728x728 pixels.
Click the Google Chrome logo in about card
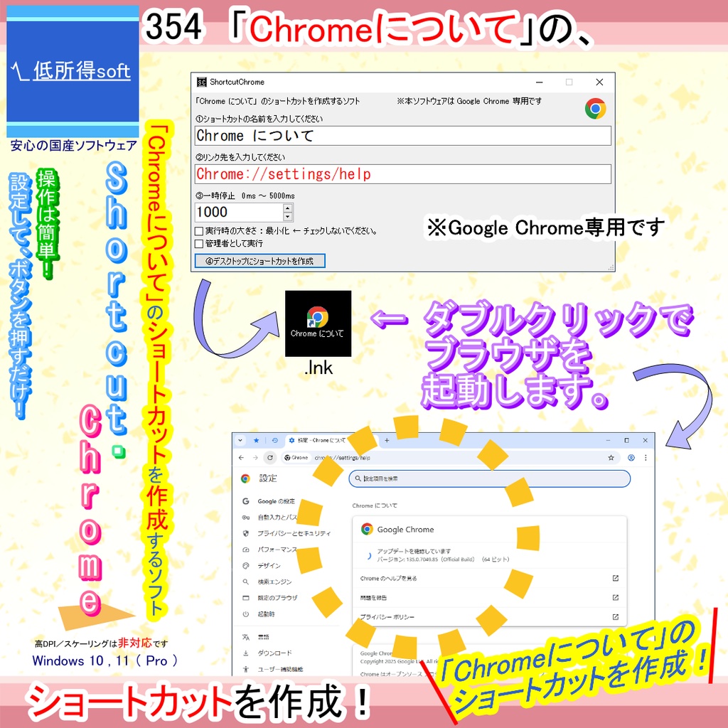coord(367,529)
